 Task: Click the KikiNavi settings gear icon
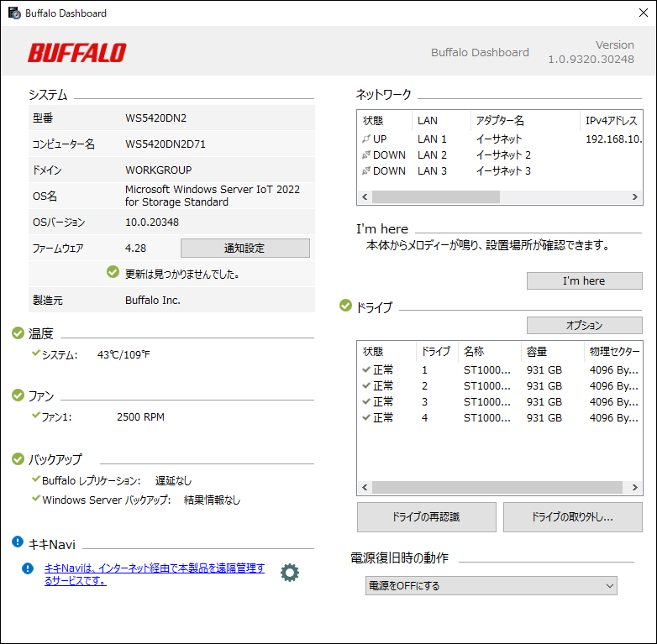click(289, 573)
